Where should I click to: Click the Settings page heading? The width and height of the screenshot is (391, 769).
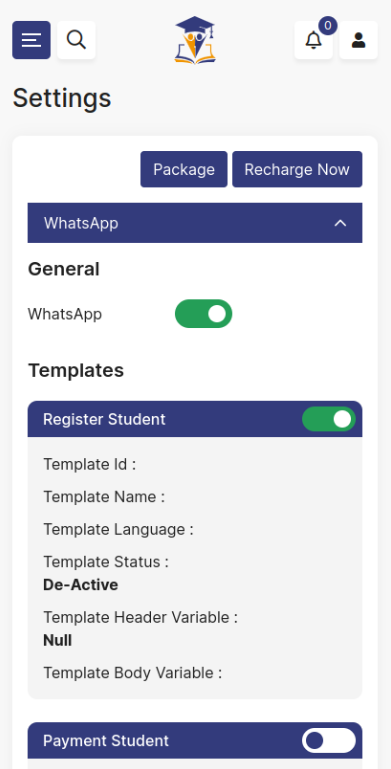pyautogui.click(x=62, y=98)
